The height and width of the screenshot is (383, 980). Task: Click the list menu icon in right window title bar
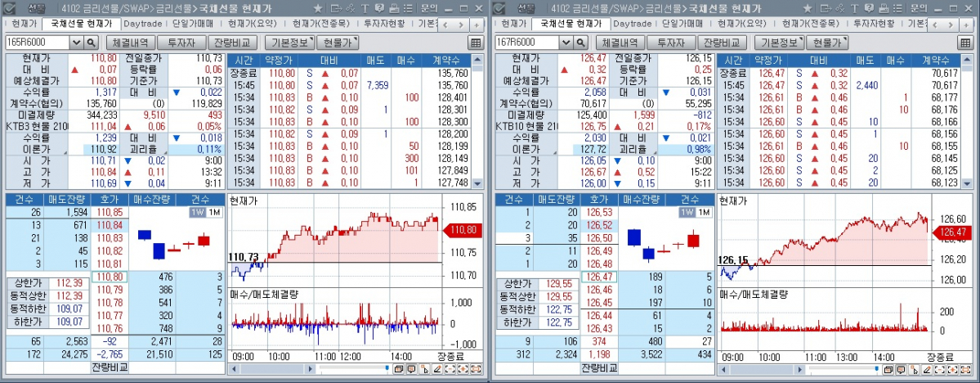point(897,9)
